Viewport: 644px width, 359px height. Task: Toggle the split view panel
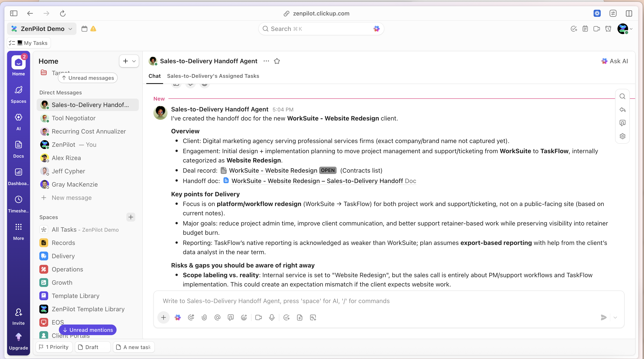(629, 13)
